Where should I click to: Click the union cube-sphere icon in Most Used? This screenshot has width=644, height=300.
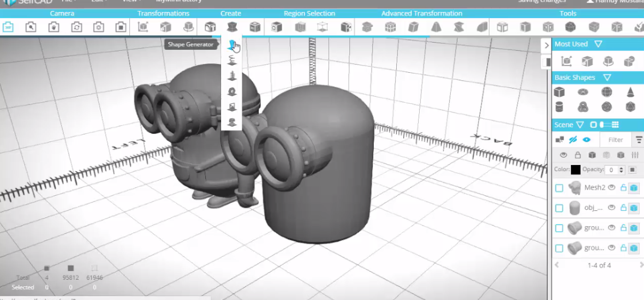tap(629, 62)
